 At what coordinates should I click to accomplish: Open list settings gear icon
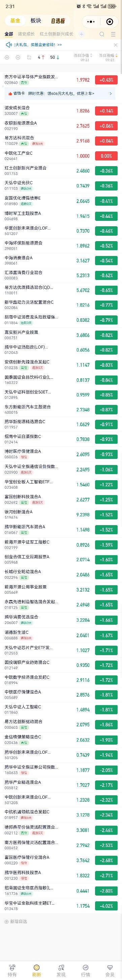point(7,57)
